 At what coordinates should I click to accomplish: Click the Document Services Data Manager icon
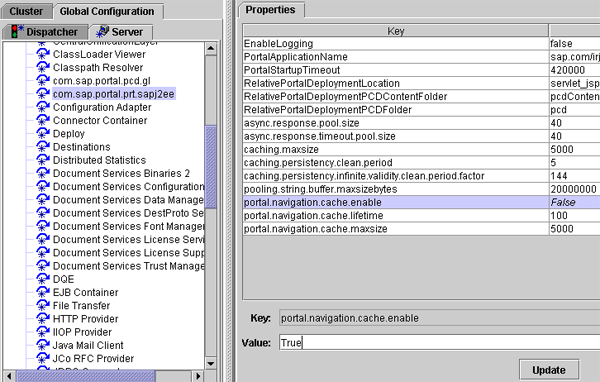(x=43, y=200)
